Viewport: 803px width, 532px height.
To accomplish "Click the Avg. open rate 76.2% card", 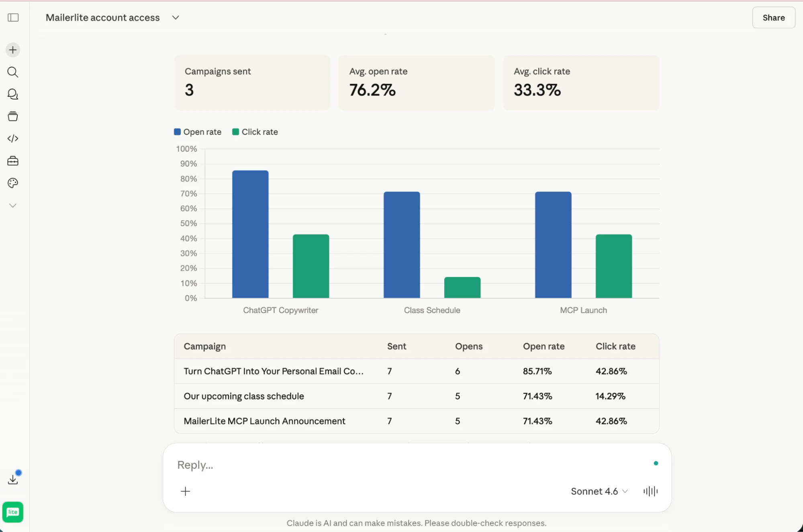I will point(417,83).
